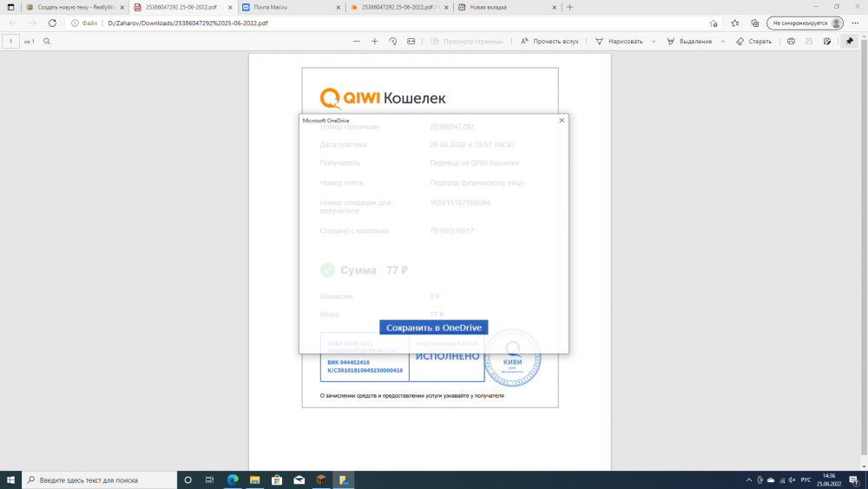Click the taskbar search box 'Введите здесь текст для поиска'

point(100,479)
